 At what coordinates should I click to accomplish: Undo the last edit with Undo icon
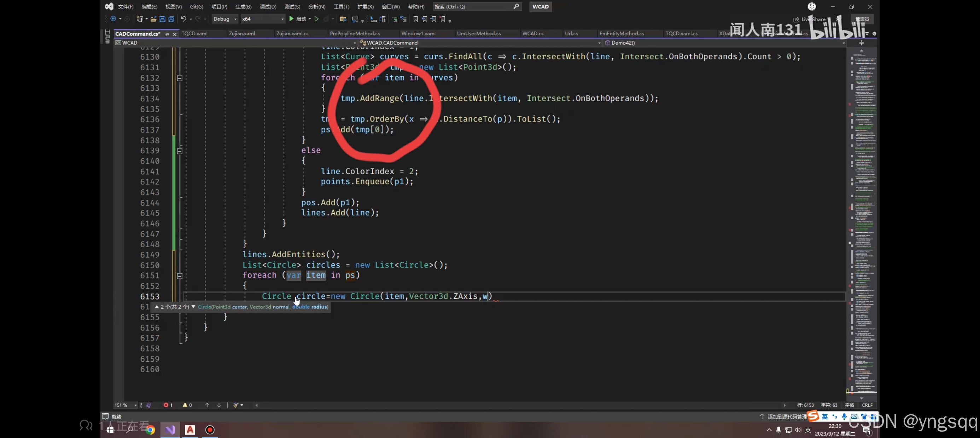pyautogui.click(x=183, y=19)
